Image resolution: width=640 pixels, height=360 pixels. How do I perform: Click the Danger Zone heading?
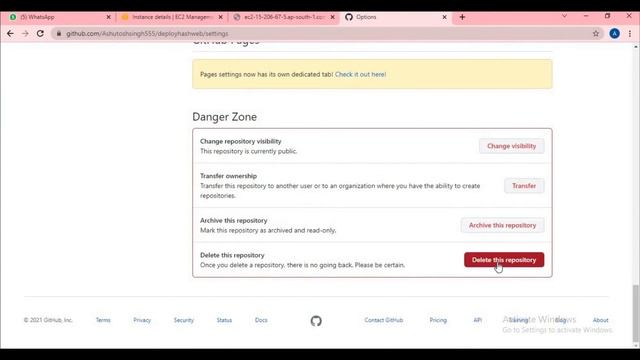pos(224,117)
